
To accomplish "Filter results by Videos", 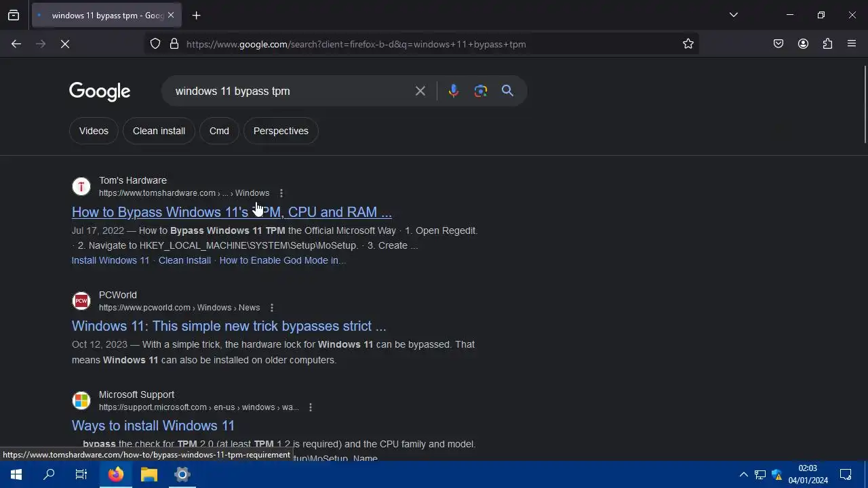I will (x=94, y=131).
